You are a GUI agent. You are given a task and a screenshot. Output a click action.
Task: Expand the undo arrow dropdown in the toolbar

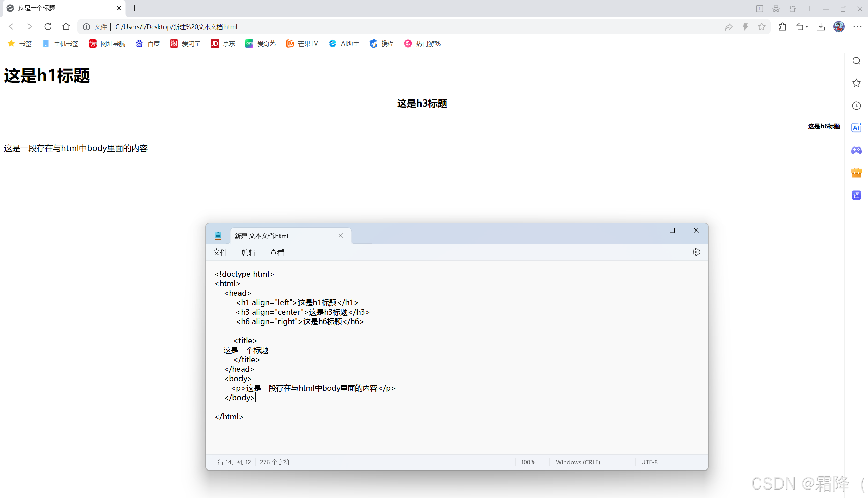tap(807, 27)
